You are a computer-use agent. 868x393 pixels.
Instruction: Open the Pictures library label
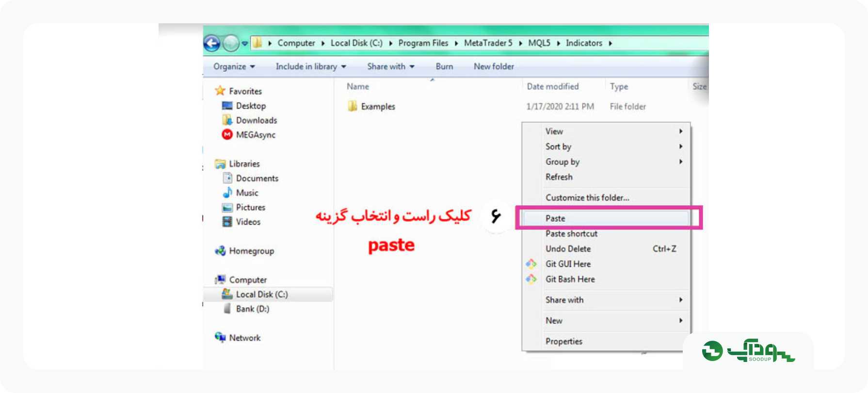pos(251,208)
